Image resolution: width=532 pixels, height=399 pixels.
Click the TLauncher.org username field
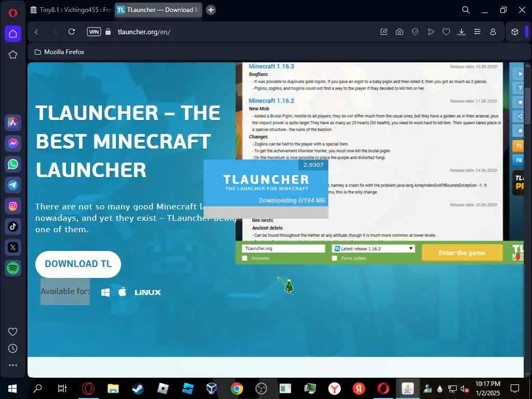click(283, 248)
